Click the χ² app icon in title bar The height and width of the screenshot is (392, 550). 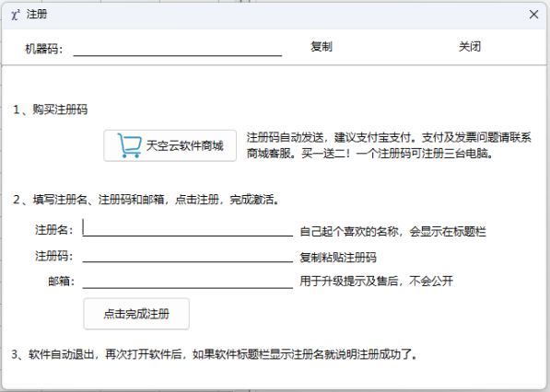pyautogui.click(x=16, y=15)
